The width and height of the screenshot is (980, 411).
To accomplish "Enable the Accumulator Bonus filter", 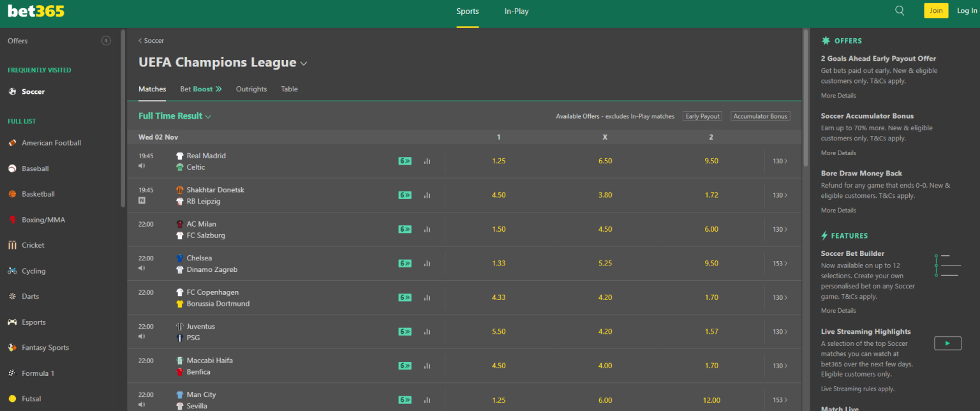I will 760,116.
